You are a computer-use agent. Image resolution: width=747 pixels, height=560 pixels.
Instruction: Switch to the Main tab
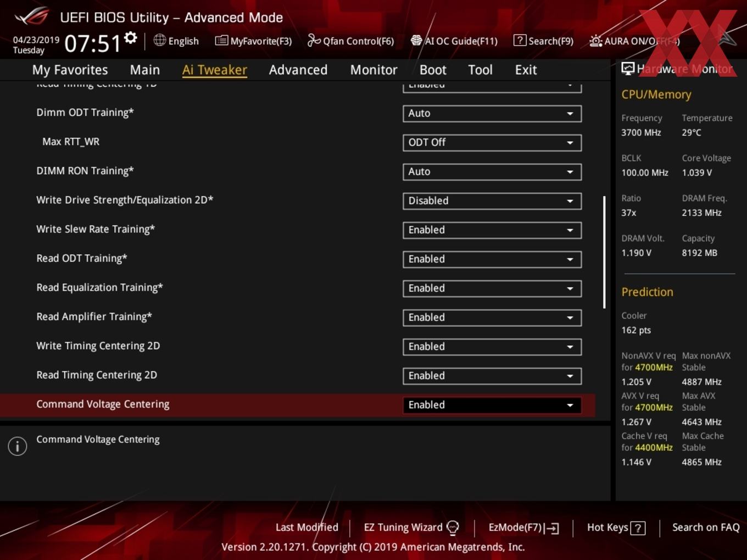(x=145, y=70)
